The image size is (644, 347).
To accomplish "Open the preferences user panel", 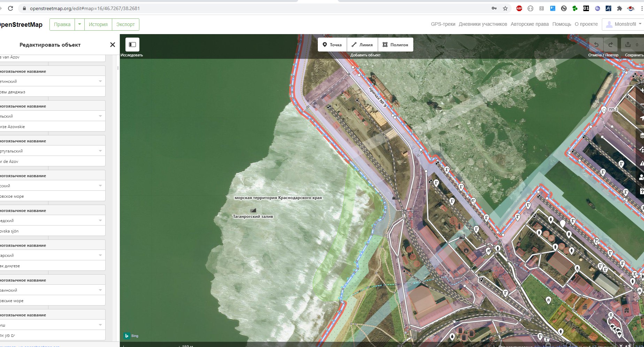I will tap(641, 178).
